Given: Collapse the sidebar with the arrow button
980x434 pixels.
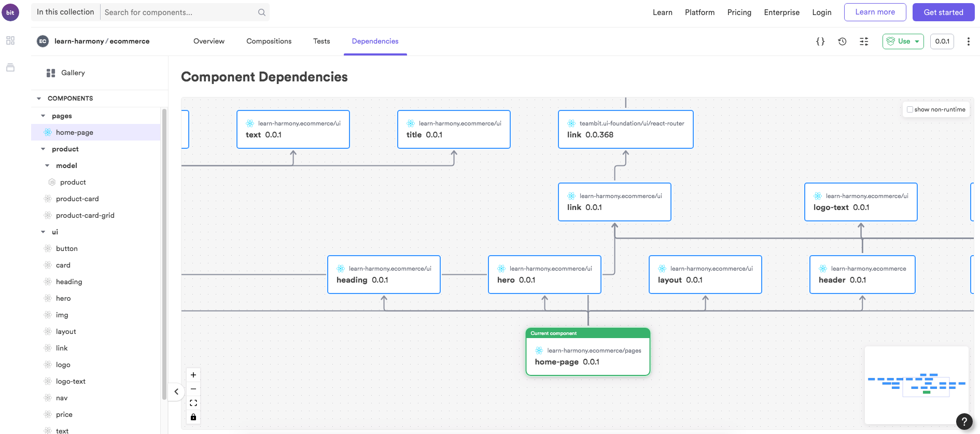Looking at the screenshot, I should pos(176,391).
